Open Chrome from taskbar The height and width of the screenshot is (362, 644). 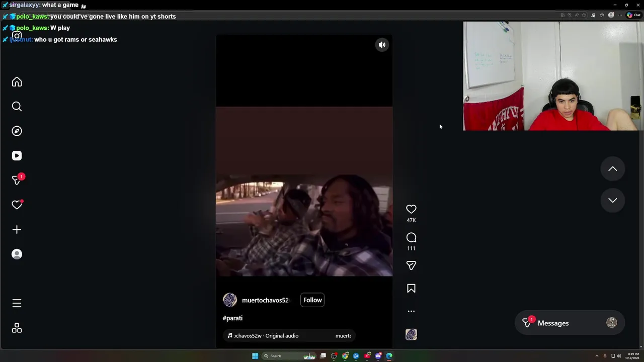coord(345,356)
